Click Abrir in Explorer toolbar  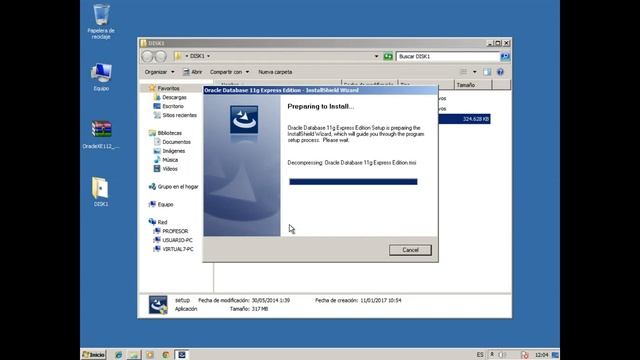(193, 72)
